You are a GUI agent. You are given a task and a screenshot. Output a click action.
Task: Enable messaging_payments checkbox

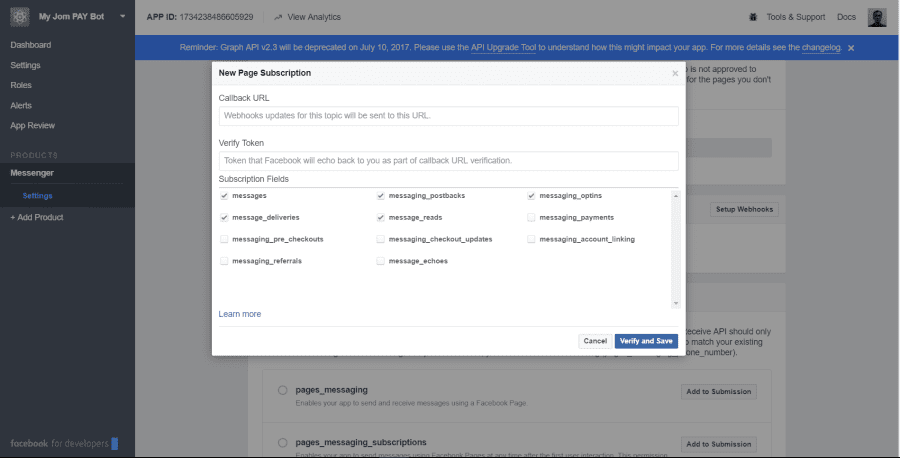click(x=531, y=218)
